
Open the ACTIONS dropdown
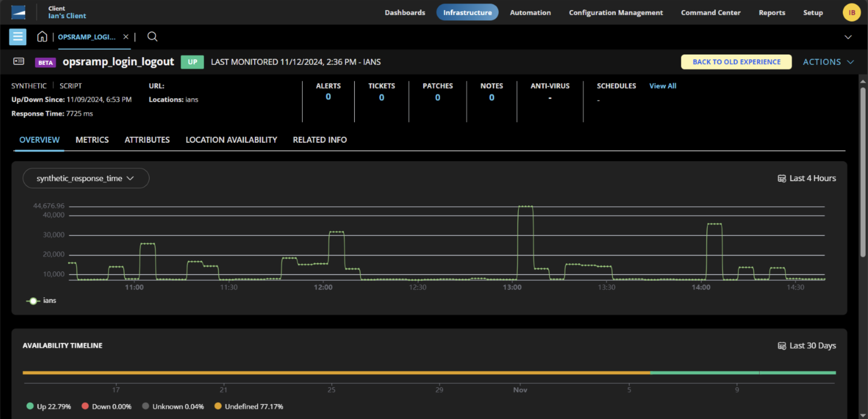(x=828, y=62)
